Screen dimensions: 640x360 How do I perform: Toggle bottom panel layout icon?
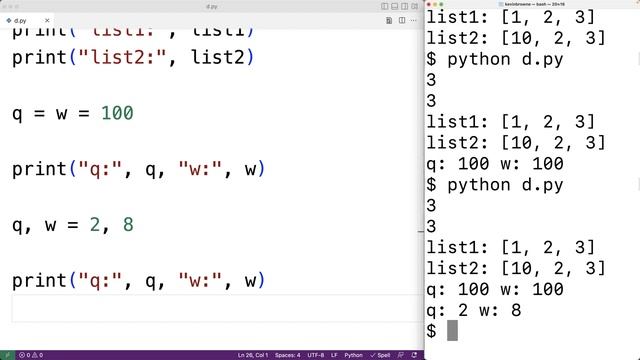tap(394, 6)
